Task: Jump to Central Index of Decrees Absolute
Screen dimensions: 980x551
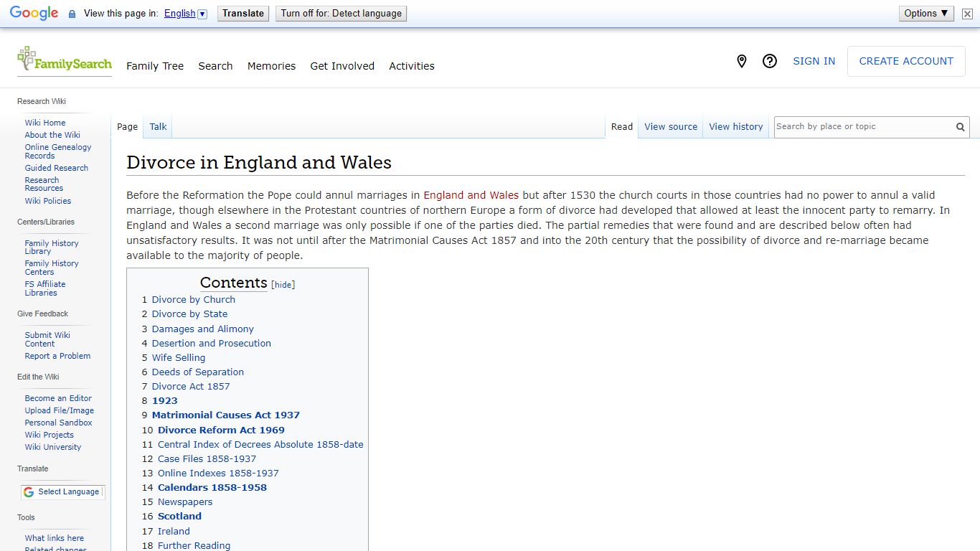Action: 260,444
